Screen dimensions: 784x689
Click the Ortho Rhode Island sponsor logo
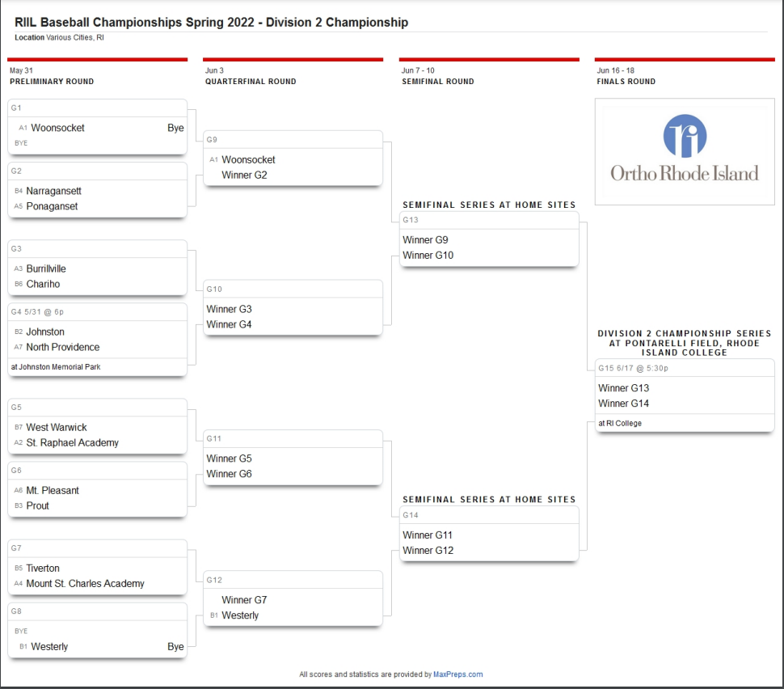684,151
